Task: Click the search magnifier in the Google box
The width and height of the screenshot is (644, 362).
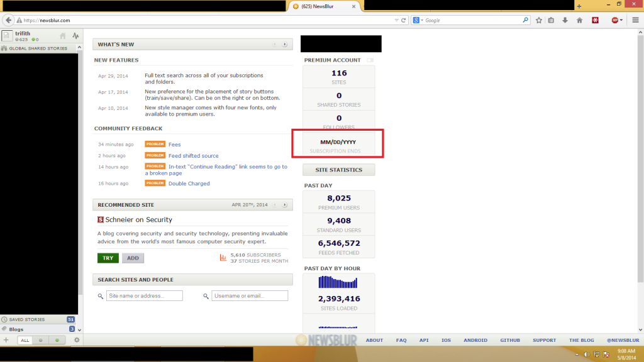Action: pos(525,20)
